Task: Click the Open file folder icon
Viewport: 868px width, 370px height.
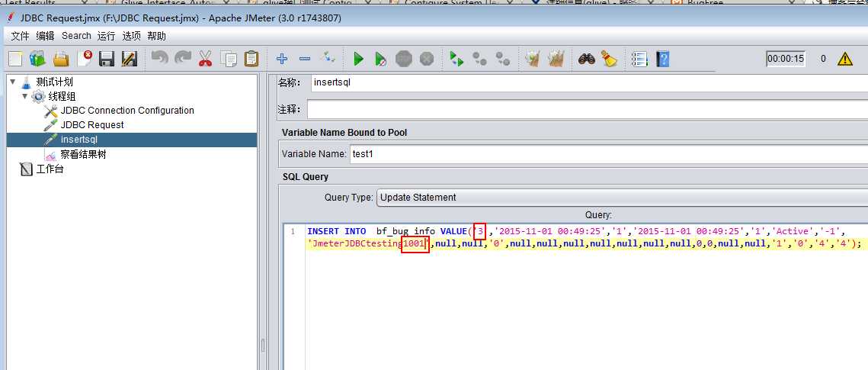Action: [60, 58]
